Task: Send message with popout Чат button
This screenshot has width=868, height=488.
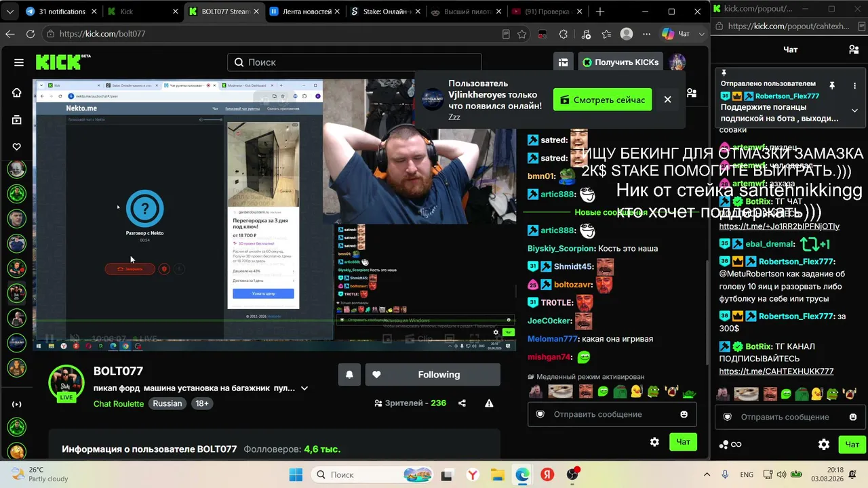Action: [852, 445]
